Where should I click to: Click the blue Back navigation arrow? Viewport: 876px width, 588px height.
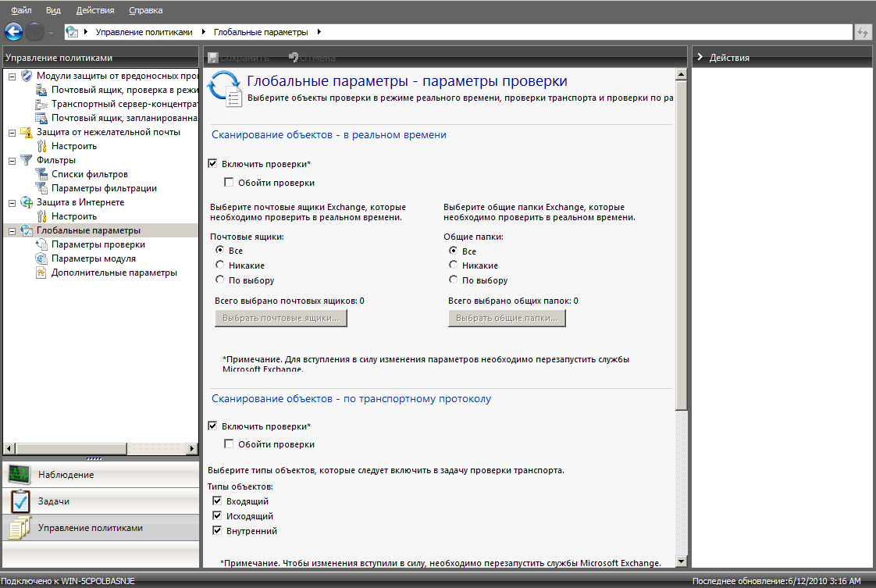tap(13, 32)
